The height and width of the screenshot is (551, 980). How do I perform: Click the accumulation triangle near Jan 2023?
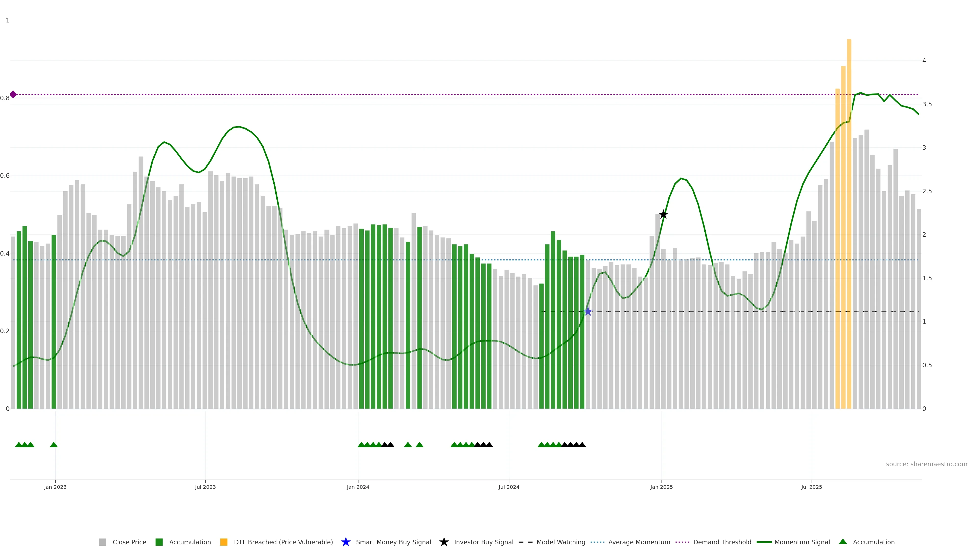(54, 445)
